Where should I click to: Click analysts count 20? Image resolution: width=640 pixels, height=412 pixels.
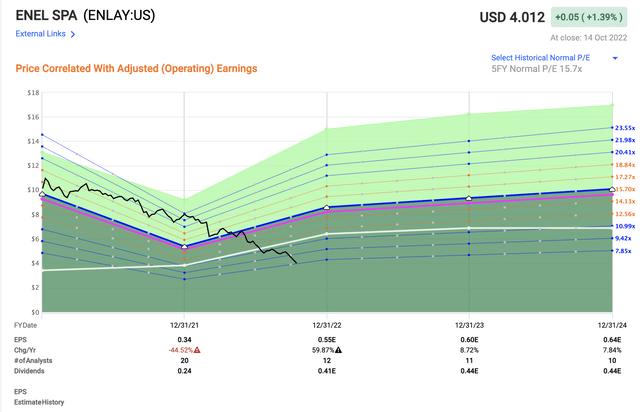point(184,361)
